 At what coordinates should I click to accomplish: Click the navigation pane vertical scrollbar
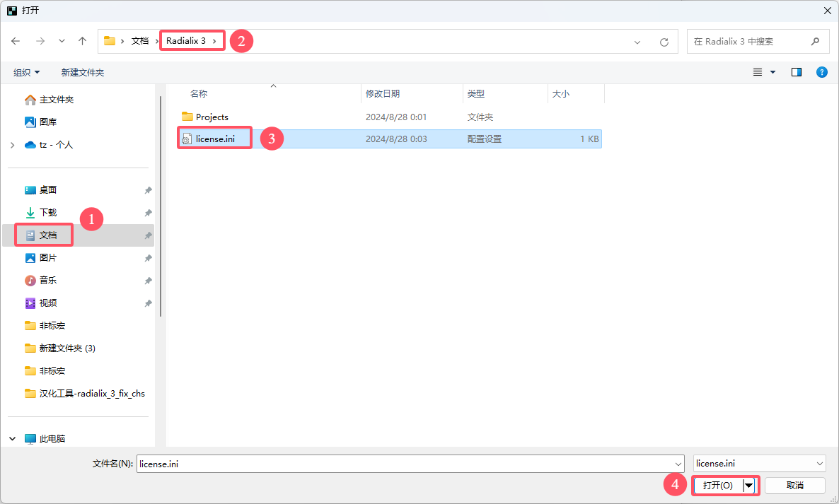pyautogui.click(x=161, y=206)
